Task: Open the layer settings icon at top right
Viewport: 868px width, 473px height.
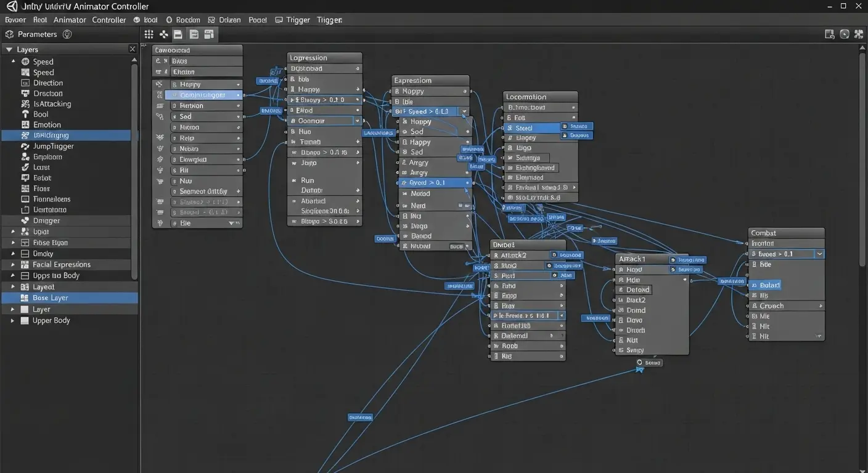Action: 829,34
